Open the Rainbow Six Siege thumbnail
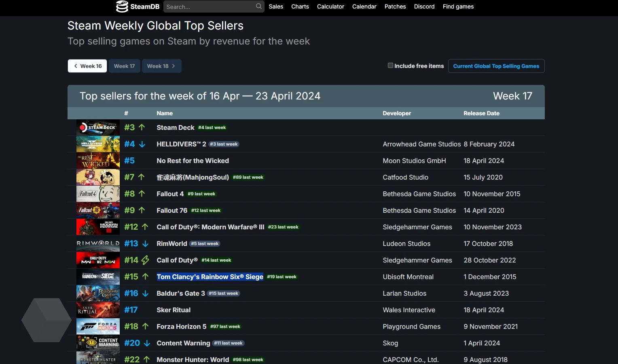Screen dimensions: 618x364 click(x=98, y=277)
